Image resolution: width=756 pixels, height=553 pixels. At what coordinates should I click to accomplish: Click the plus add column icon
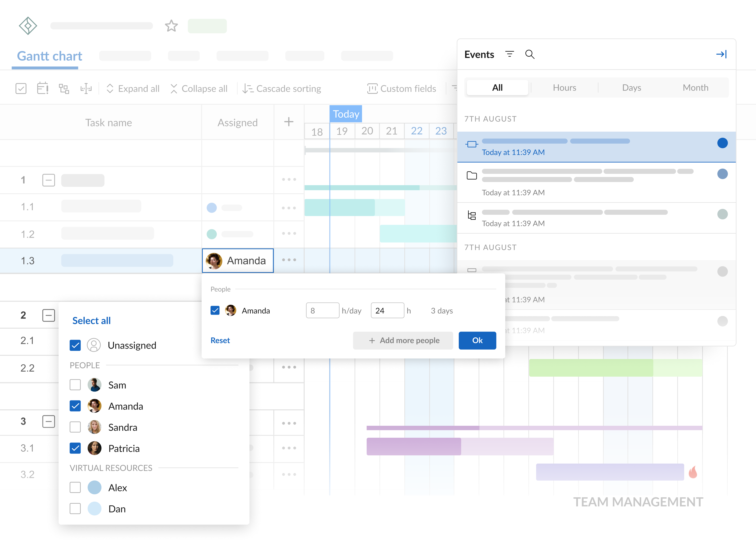click(289, 122)
